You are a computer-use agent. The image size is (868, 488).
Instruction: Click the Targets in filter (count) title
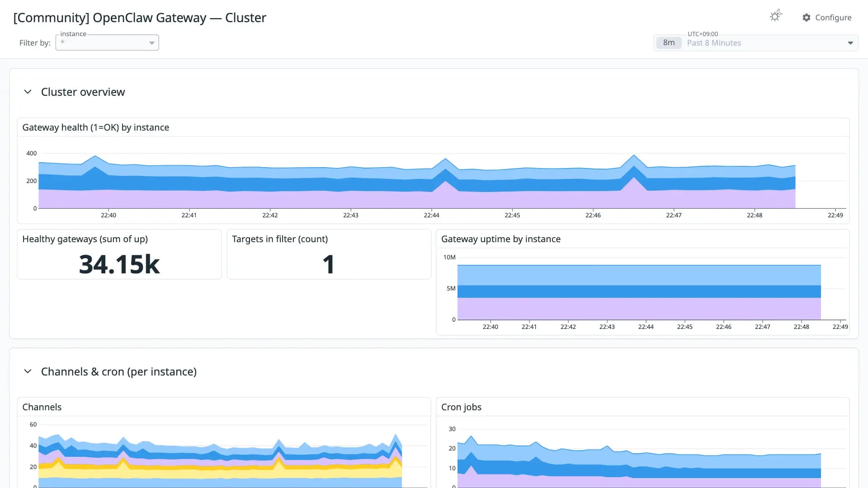coord(280,239)
